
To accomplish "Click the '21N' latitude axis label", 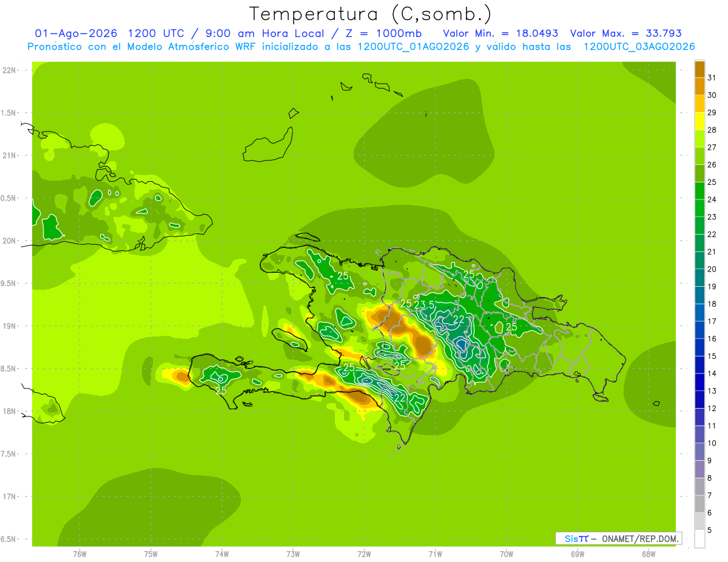I will pyautogui.click(x=10, y=156).
